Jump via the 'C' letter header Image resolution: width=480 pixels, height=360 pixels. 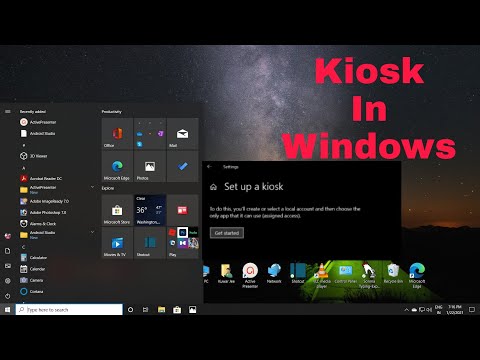[23, 247]
